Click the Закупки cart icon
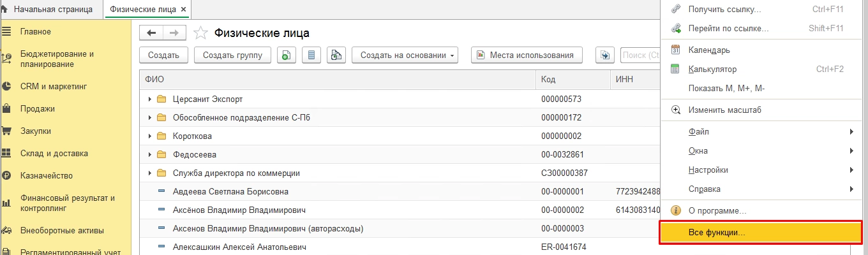 point(7,131)
